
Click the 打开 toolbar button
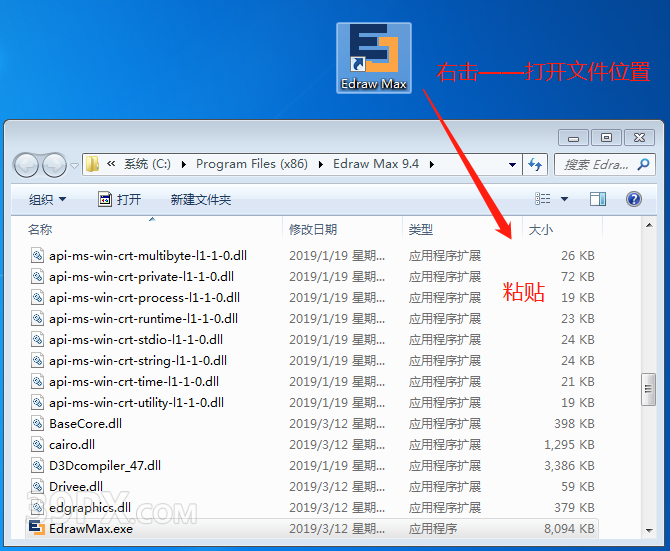pyautogui.click(x=120, y=199)
